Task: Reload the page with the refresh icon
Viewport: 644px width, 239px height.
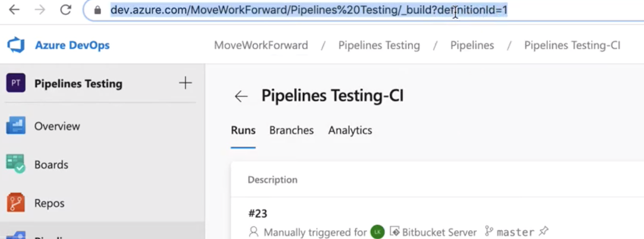Action: pos(65,10)
